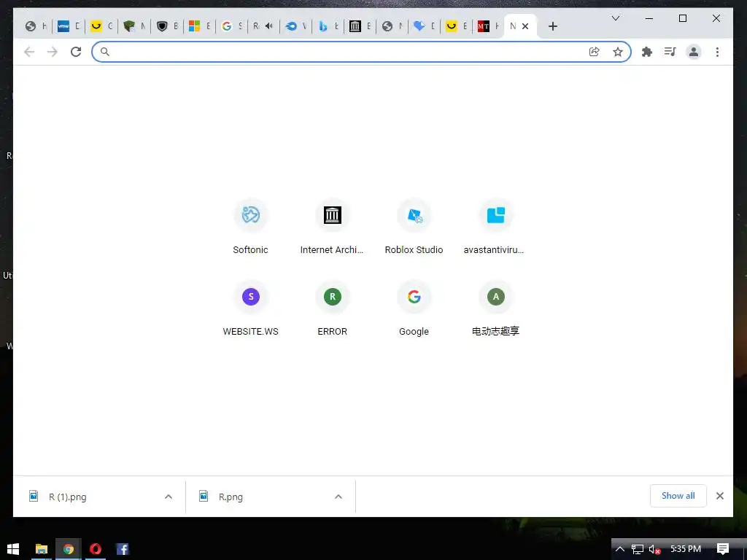Open the avastantivirus shortcut tile
This screenshot has width=747, height=560.
tap(495, 226)
